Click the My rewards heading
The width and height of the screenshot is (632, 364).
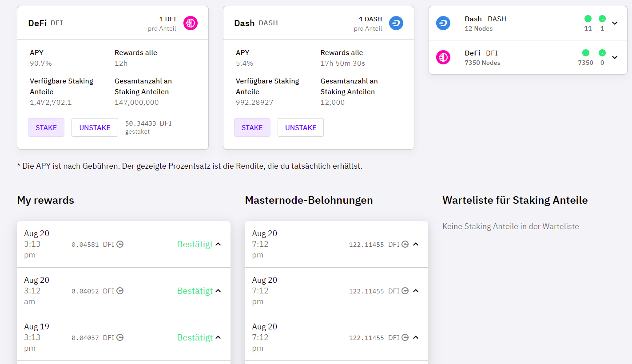click(45, 200)
